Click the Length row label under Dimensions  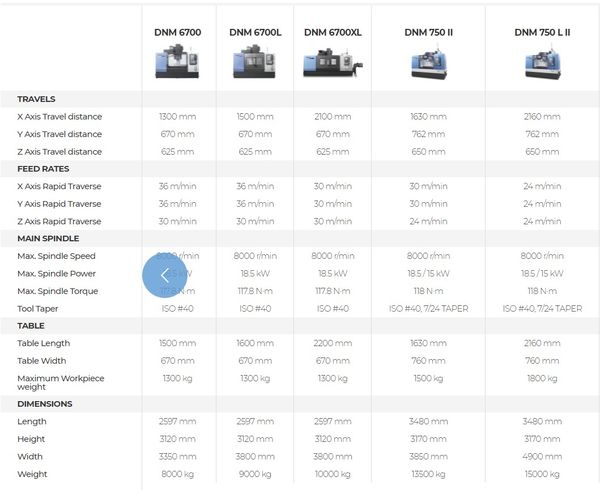32,422
